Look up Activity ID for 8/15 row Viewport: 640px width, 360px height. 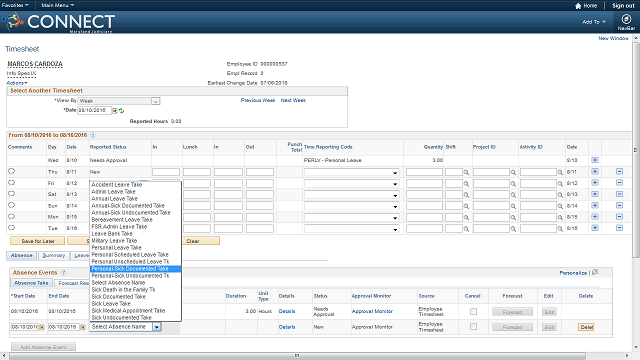coord(560,218)
